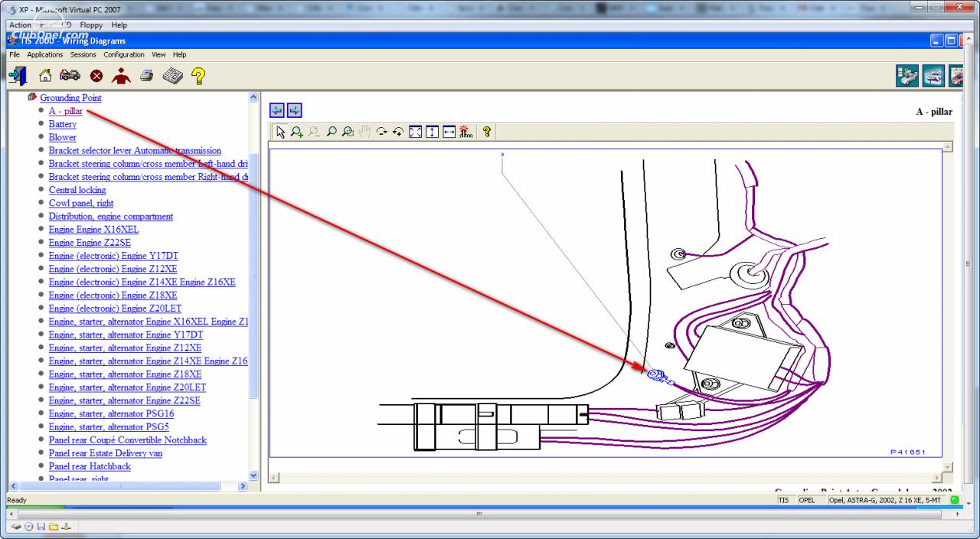The image size is (980, 539).
Task: Click the green status indicator in status bar
Action: tap(955, 500)
